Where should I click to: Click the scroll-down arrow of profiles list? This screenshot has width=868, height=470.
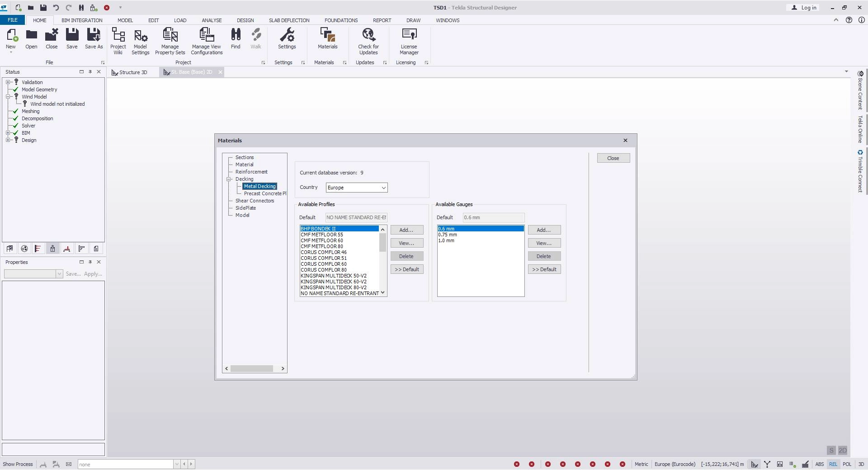[383, 293]
